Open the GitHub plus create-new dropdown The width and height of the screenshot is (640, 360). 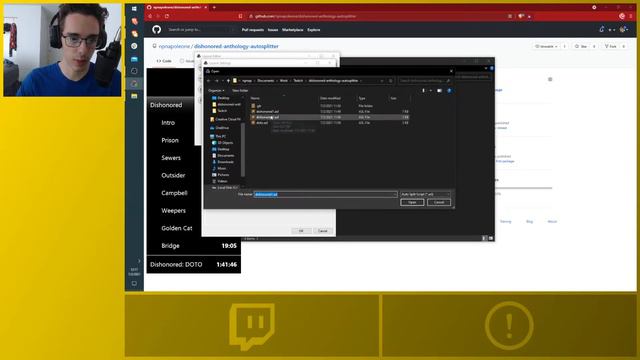[611, 29]
